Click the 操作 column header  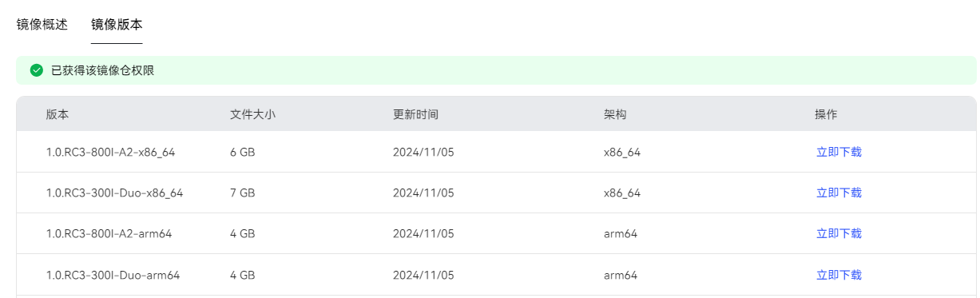coord(826,114)
